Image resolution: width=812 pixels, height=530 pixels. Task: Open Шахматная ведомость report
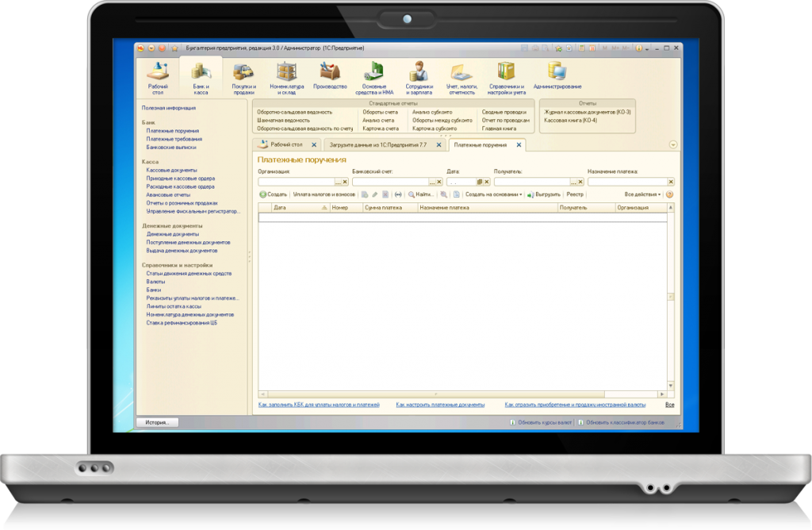(x=283, y=120)
